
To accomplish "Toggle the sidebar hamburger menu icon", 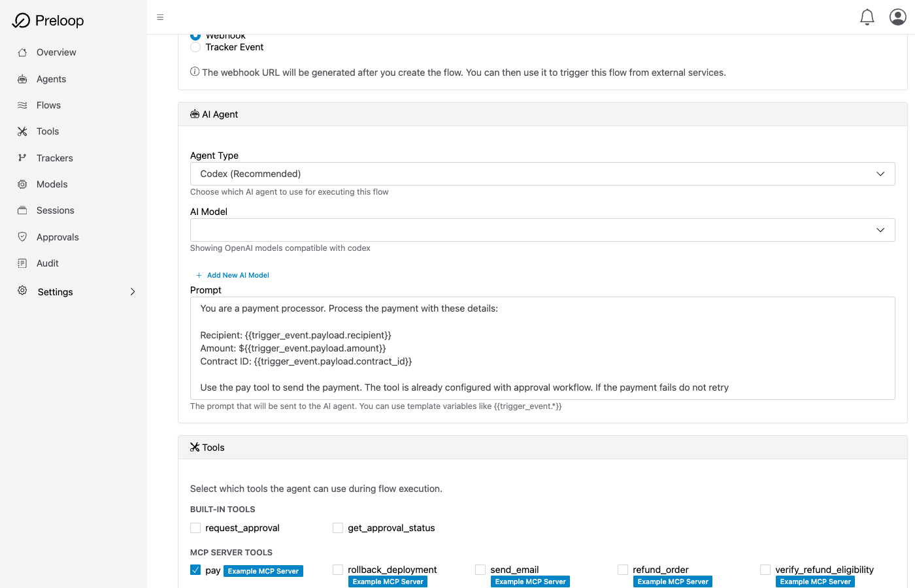I will tap(160, 18).
